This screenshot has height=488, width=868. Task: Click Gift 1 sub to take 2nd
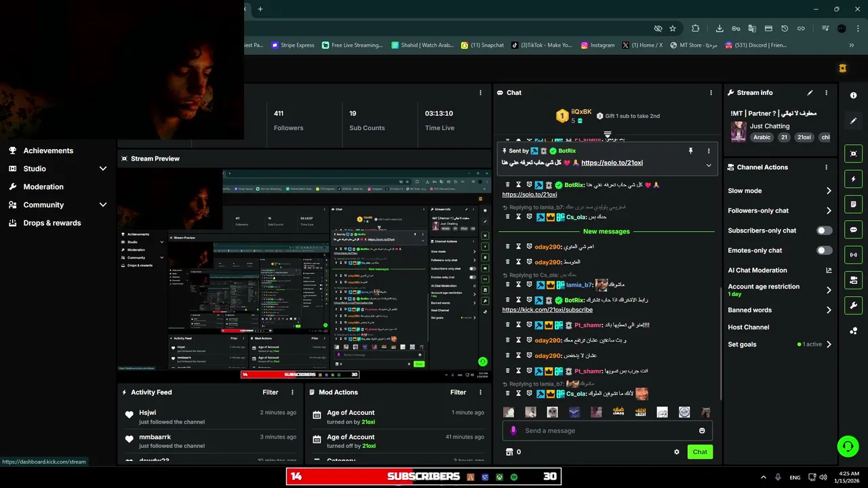627,116
